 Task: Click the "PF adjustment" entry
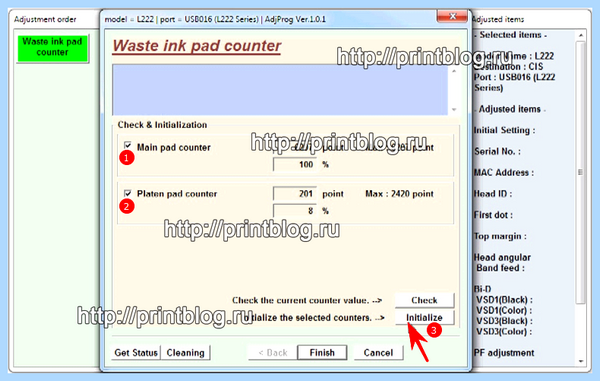[504, 353]
